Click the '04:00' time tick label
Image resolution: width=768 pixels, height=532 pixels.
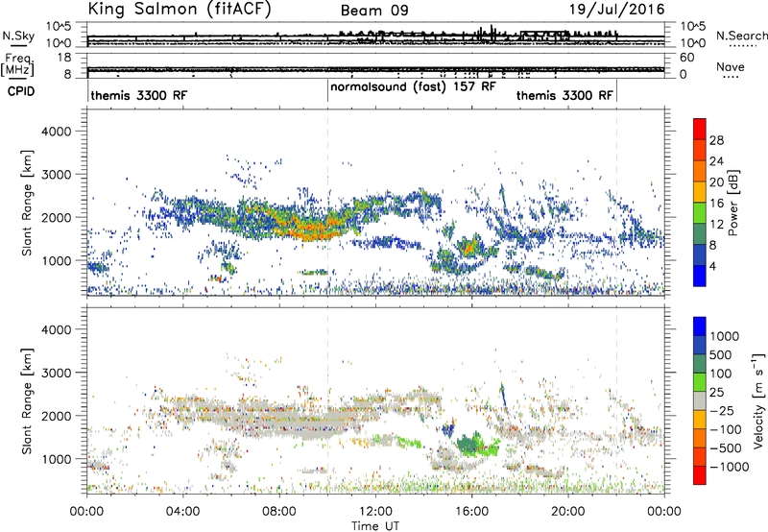tap(182, 512)
